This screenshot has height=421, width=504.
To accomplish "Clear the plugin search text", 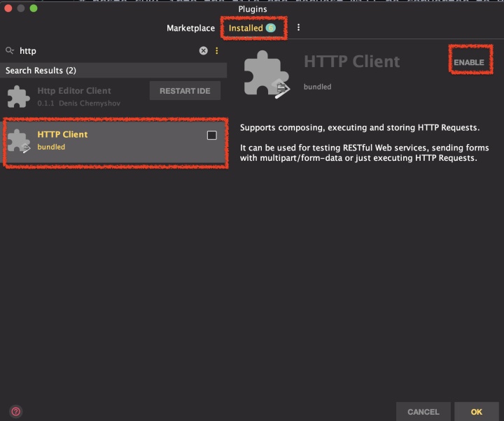I will [x=204, y=51].
